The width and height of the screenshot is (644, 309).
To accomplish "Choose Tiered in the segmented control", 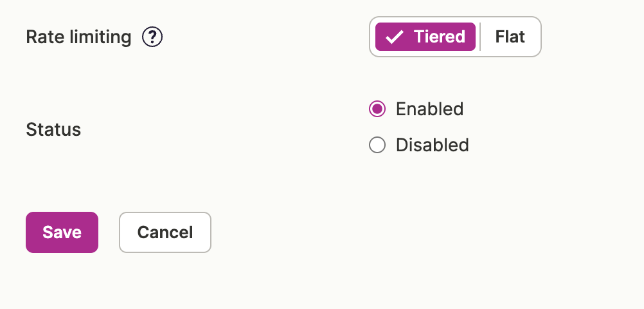I will (425, 37).
